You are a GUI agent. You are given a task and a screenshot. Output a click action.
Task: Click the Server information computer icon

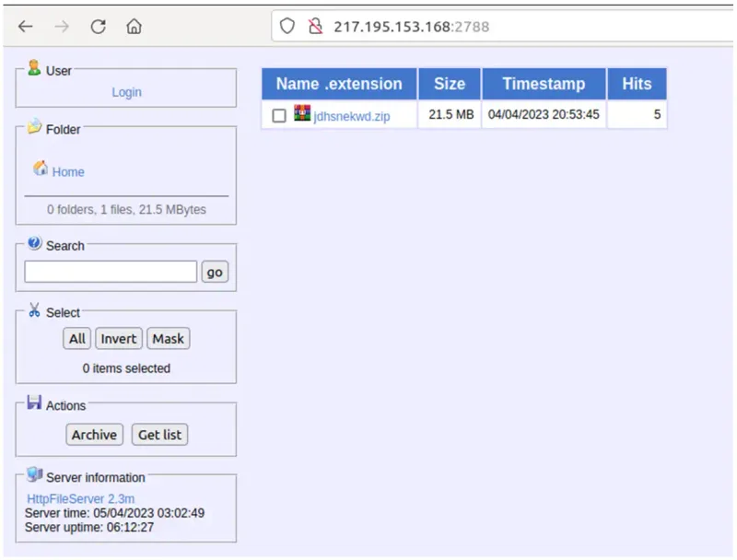(x=34, y=474)
